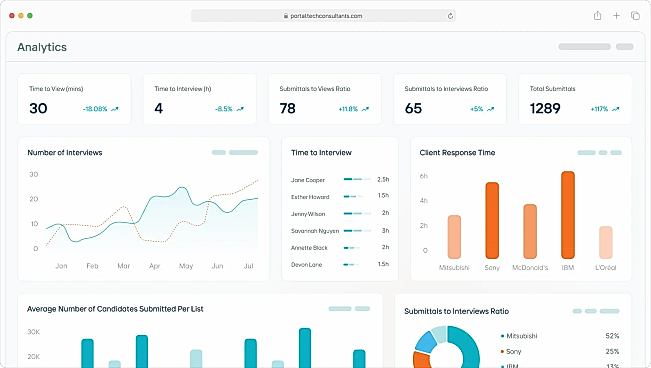651x368 pixels.
Task: Click Esther Howard progress bar
Action: click(353, 196)
